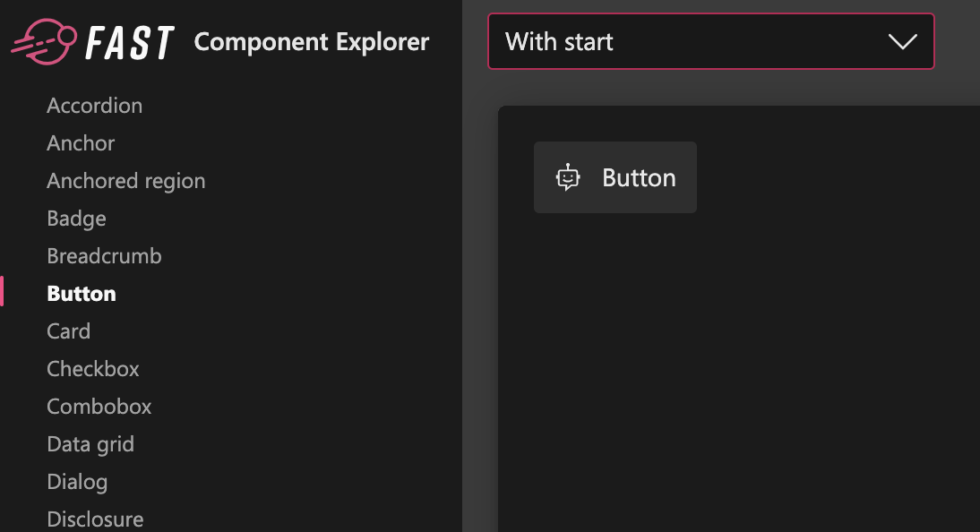Click the pink selection indicator beside Button
The height and width of the screenshot is (532, 980).
point(2,291)
